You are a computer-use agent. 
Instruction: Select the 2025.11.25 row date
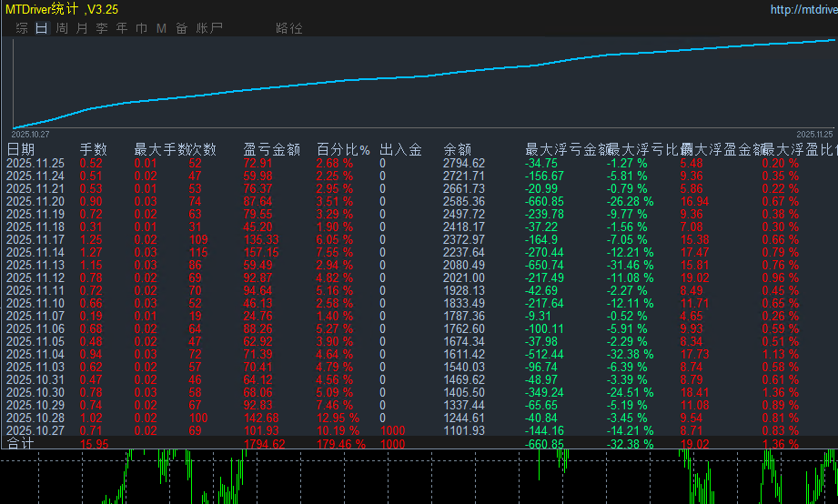(35, 163)
